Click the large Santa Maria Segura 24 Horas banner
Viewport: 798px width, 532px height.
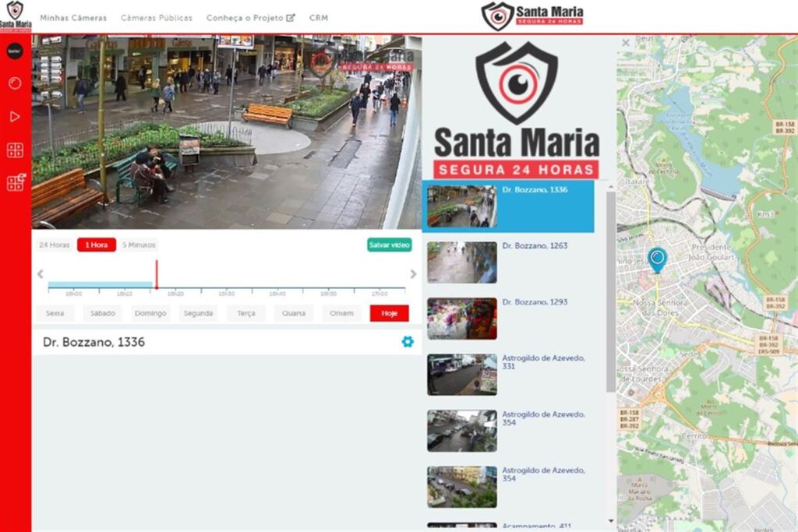(517, 109)
